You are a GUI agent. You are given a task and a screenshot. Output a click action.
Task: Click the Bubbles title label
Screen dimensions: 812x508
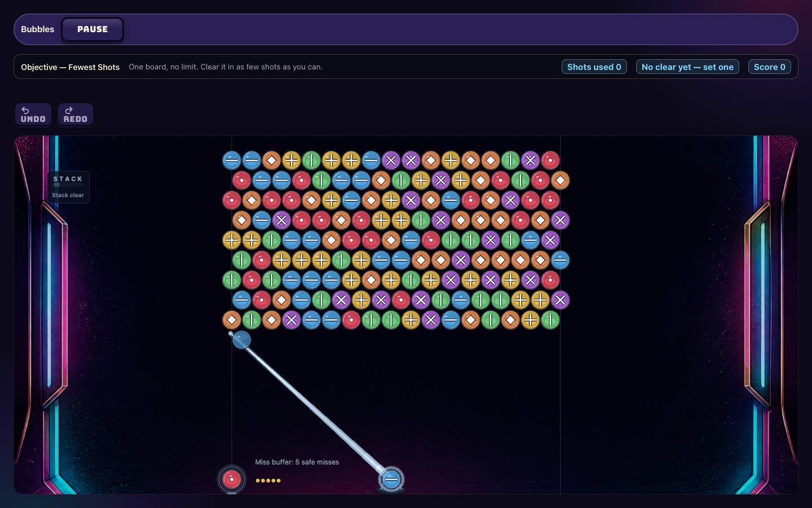click(x=38, y=29)
